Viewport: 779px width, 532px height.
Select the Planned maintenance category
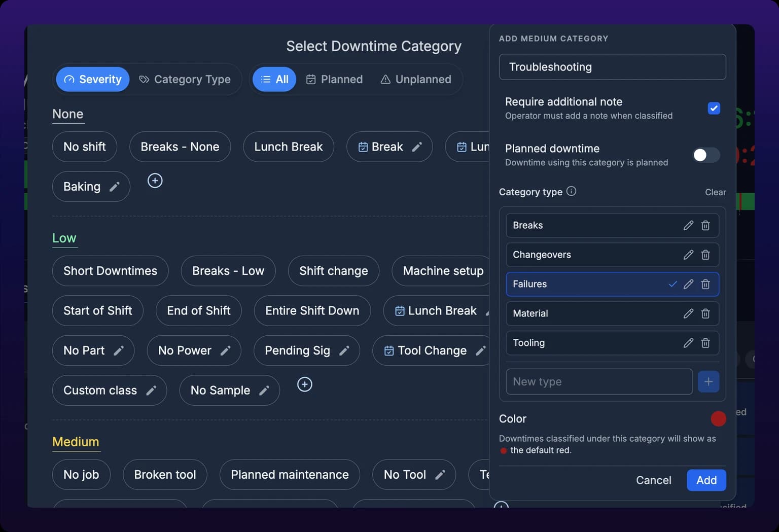point(290,475)
